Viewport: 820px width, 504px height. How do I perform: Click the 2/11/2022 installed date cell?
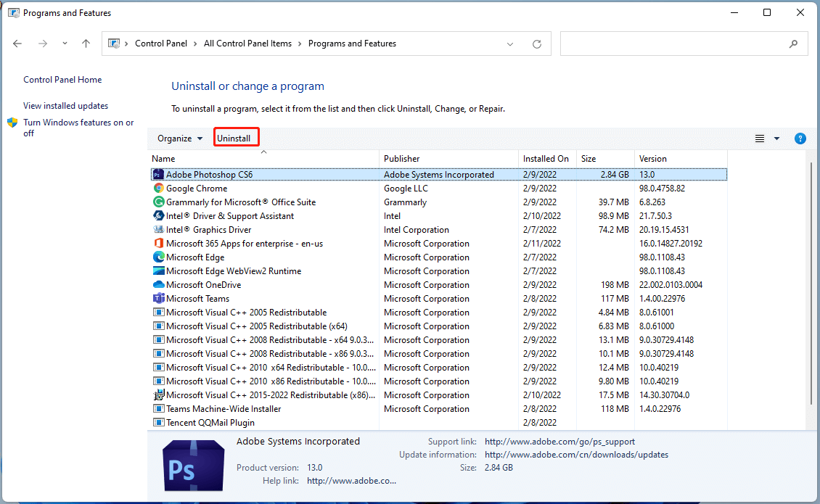[541, 243]
